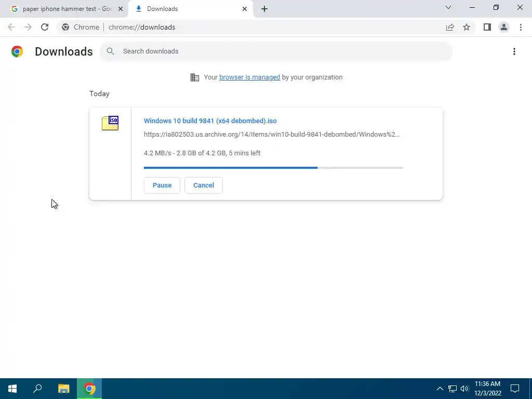Click the download progress bar
The height and width of the screenshot is (399, 532).
pyautogui.click(x=273, y=168)
